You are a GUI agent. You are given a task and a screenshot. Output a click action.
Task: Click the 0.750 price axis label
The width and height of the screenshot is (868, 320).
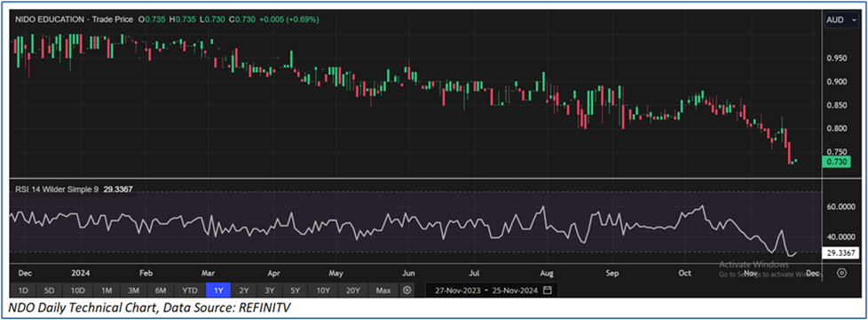[836, 152]
